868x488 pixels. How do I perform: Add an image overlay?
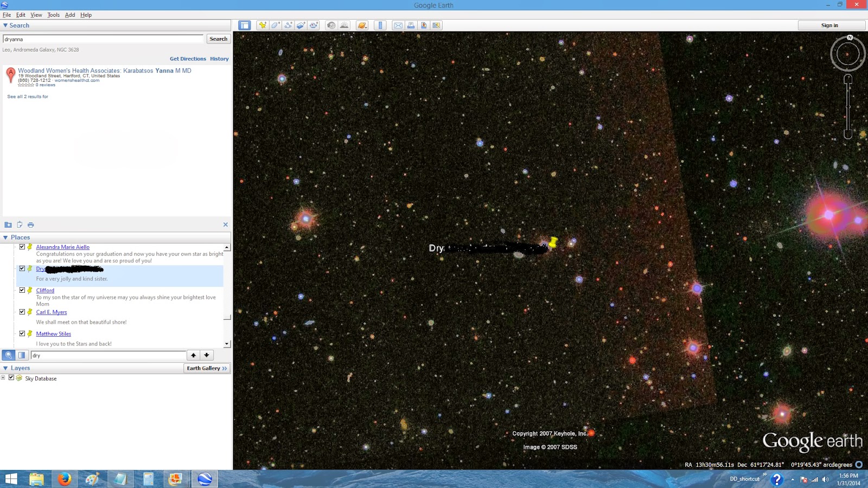pyautogui.click(x=301, y=25)
